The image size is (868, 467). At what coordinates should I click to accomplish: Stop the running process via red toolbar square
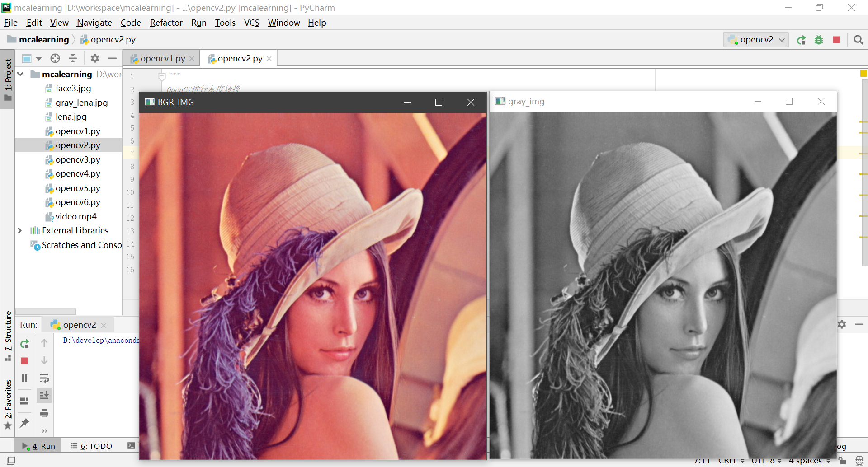click(x=836, y=40)
